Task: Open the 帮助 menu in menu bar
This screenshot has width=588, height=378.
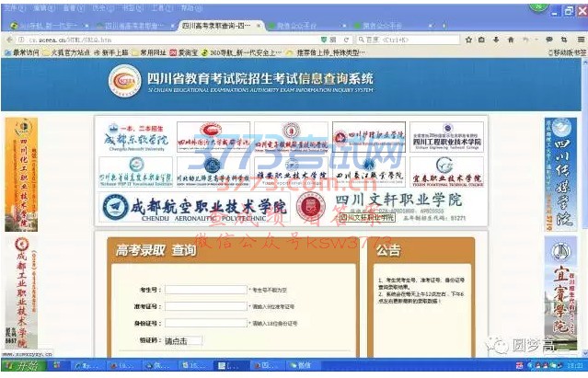Action: 191,7
